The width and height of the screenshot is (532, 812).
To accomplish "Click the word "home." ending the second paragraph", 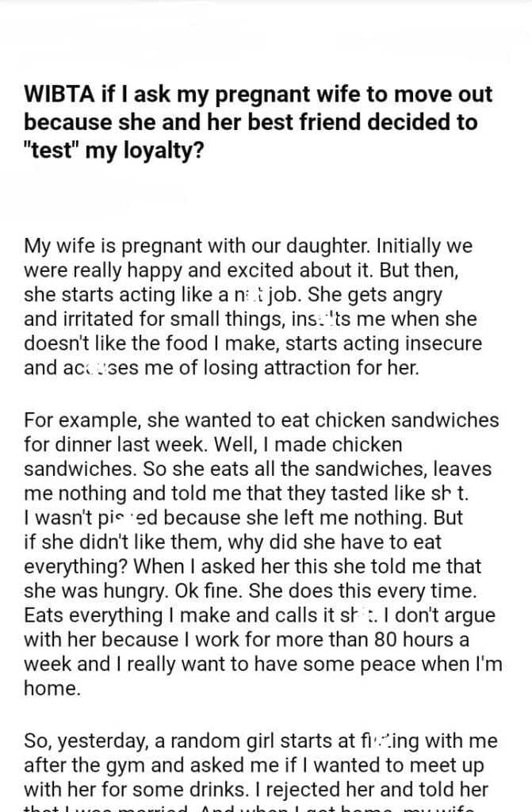I will [52, 689].
